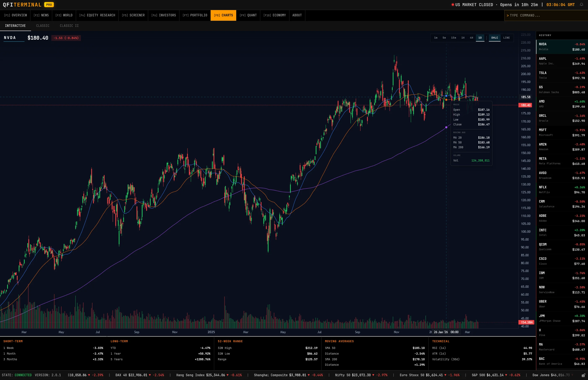Switch to the CLASSIC tab
This screenshot has height=380, width=588.
click(43, 26)
